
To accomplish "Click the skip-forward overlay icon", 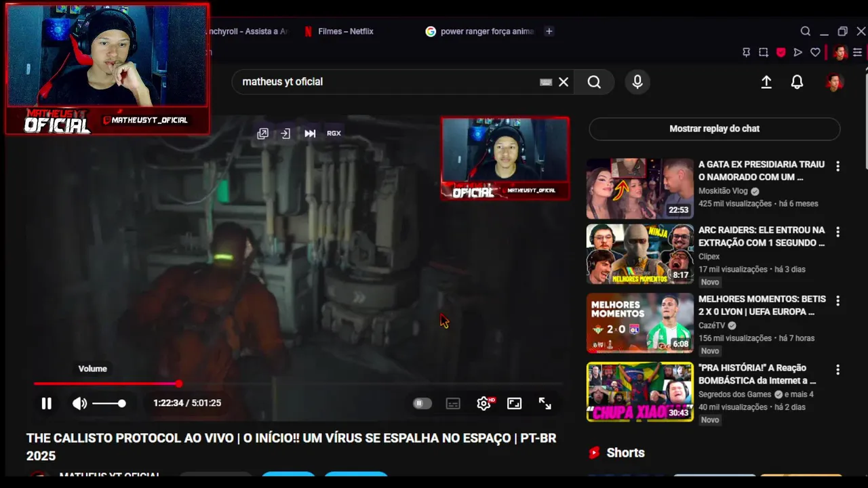I will click(x=310, y=134).
